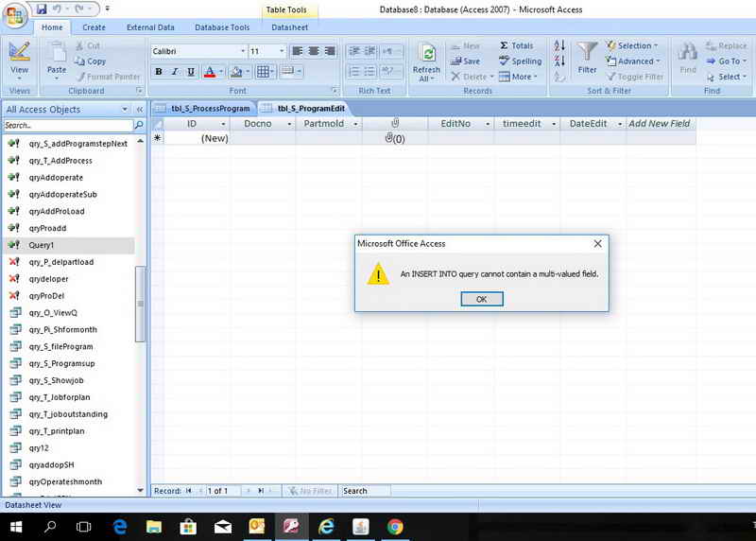Click the record navigator Search field
The width and height of the screenshot is (756, 541).
click(x=364, y=491)
